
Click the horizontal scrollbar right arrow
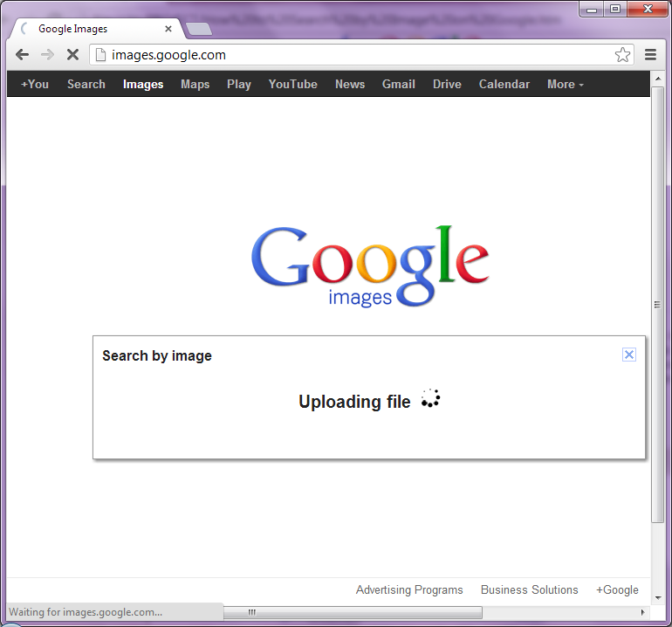coord(642,612)
